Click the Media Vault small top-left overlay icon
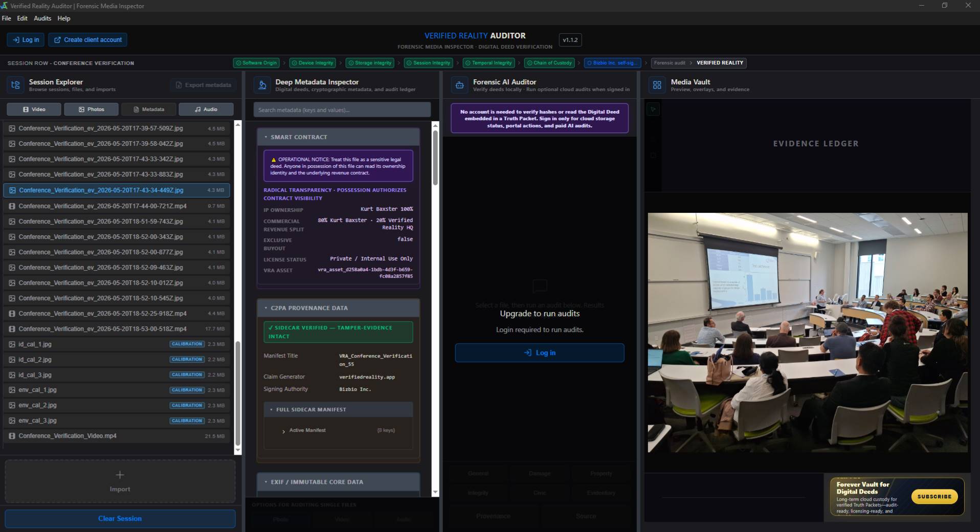Screen dimensions: 980x532 (653, 109)
